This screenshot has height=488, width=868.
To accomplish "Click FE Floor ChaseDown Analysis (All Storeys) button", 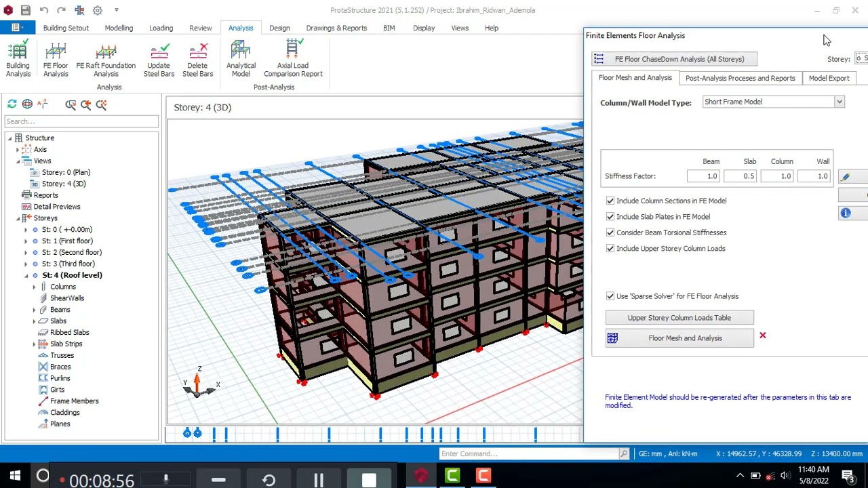I will click(674, 59).
